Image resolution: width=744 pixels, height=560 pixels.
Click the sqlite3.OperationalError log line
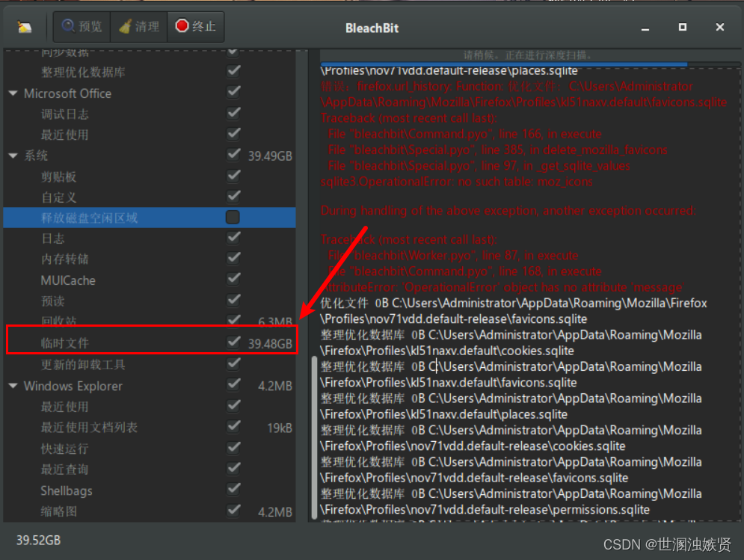456,182
